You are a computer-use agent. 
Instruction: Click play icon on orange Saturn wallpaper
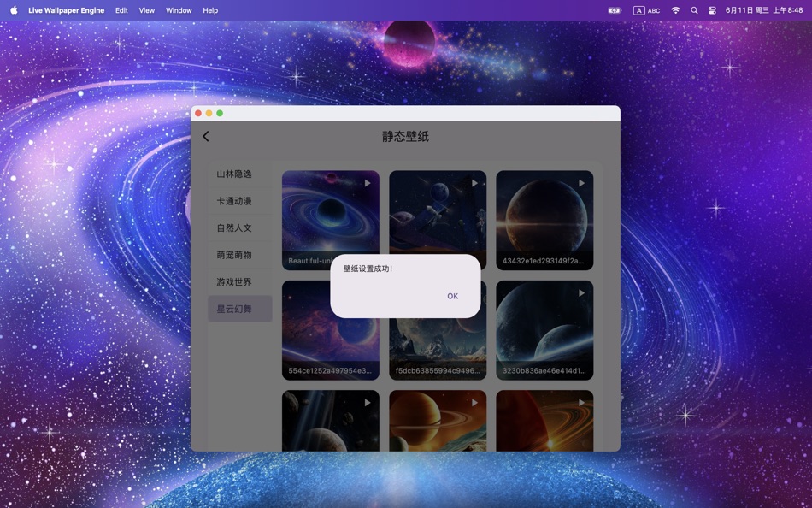[474, 403]
